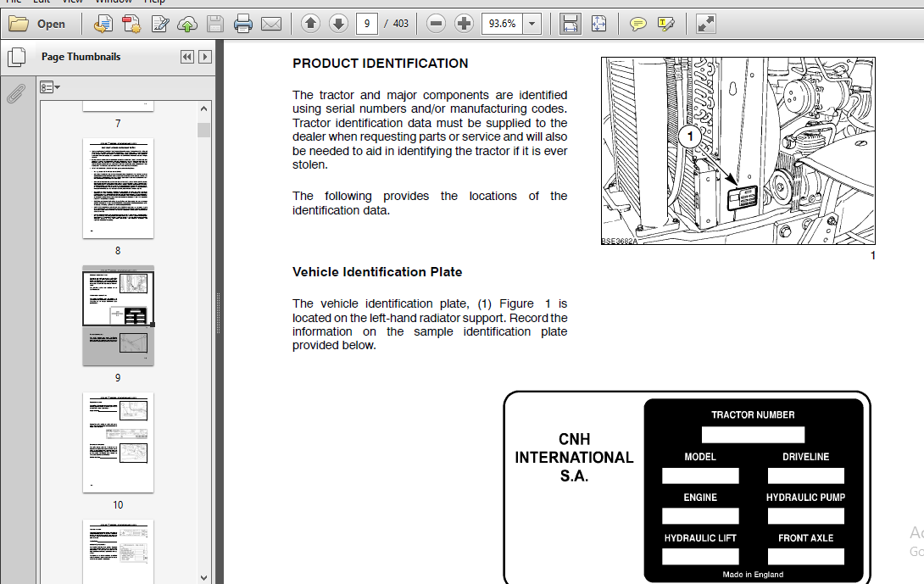Image resolution: width=924 pixels, height=584 pixels.
Task: Click the thumbnail scrollbar down arrow
Action: [204, 577]
